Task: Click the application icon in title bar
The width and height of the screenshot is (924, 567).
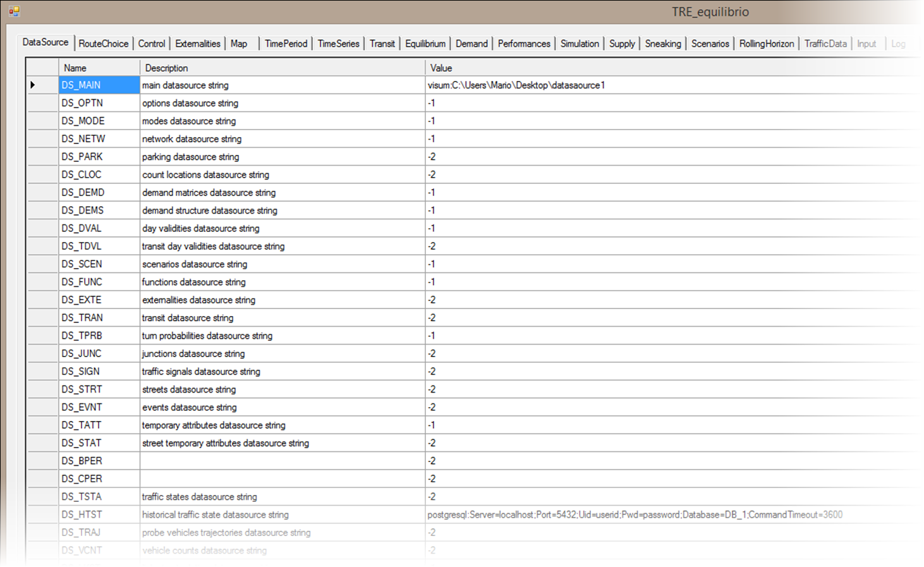Action: point(14,11)
